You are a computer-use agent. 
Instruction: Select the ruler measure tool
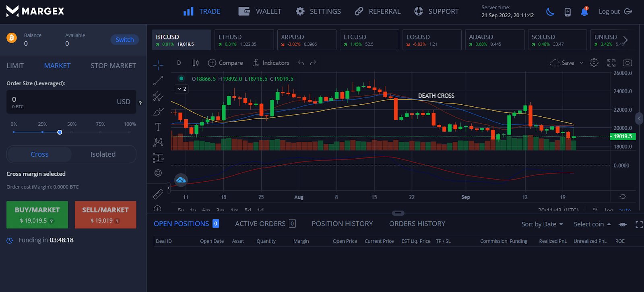point(158,194)
